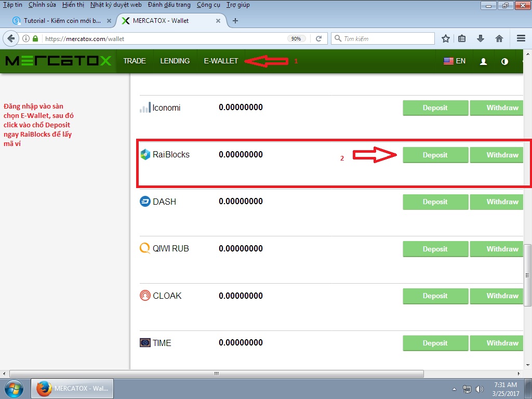Open the user account icon in header
532x399 pixels.
click(483, 61)
